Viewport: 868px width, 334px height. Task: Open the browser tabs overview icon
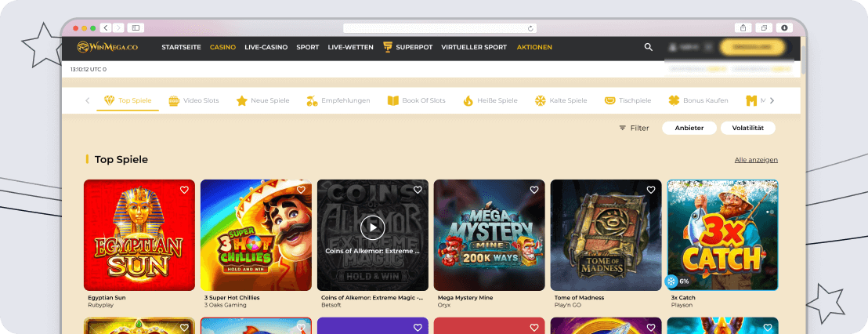click(763, 27)
